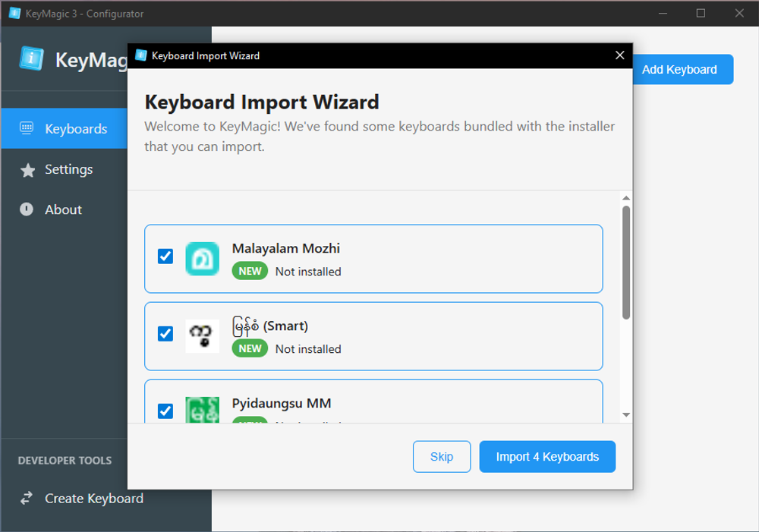Click Import 4 Keyboards button
Viewport: 759px width, 532px height.
[547, 456]
